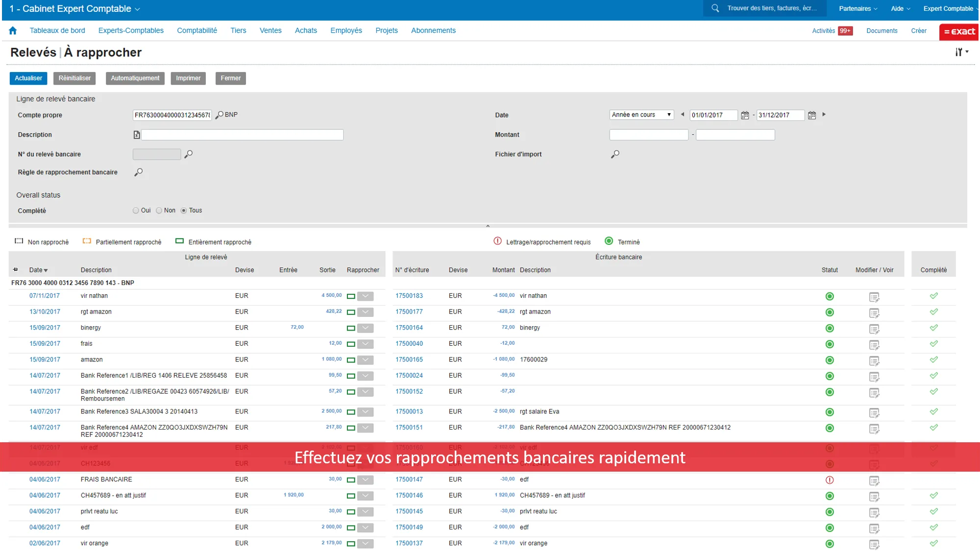Click the maximum Montant field
The height and width of the screenshot is (551, 980).
click(735, 135)
